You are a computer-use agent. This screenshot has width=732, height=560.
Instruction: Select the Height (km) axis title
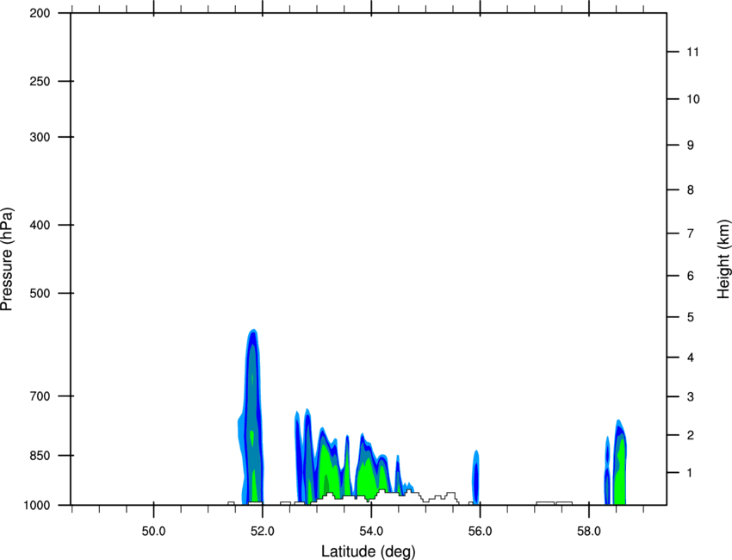click(724, 258)
